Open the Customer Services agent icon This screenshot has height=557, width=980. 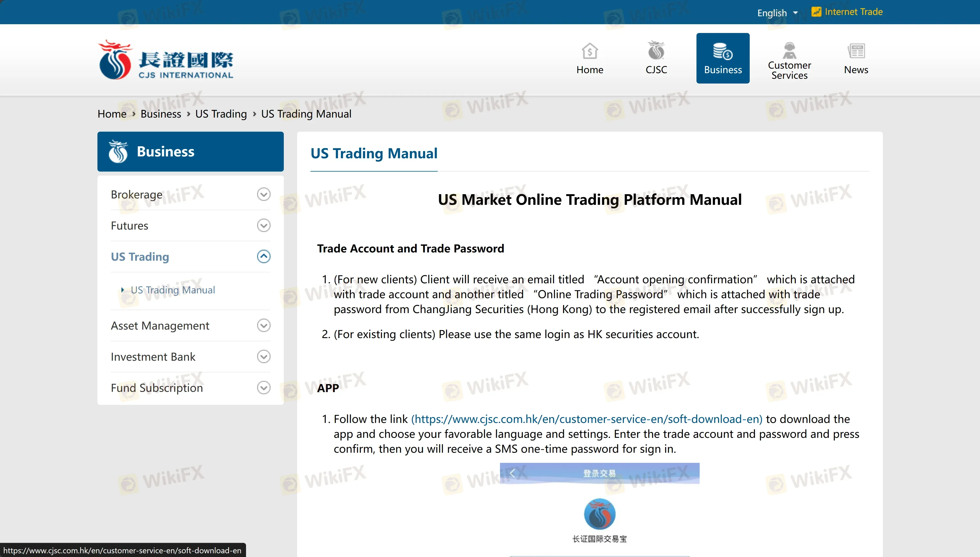click(789, 50)
